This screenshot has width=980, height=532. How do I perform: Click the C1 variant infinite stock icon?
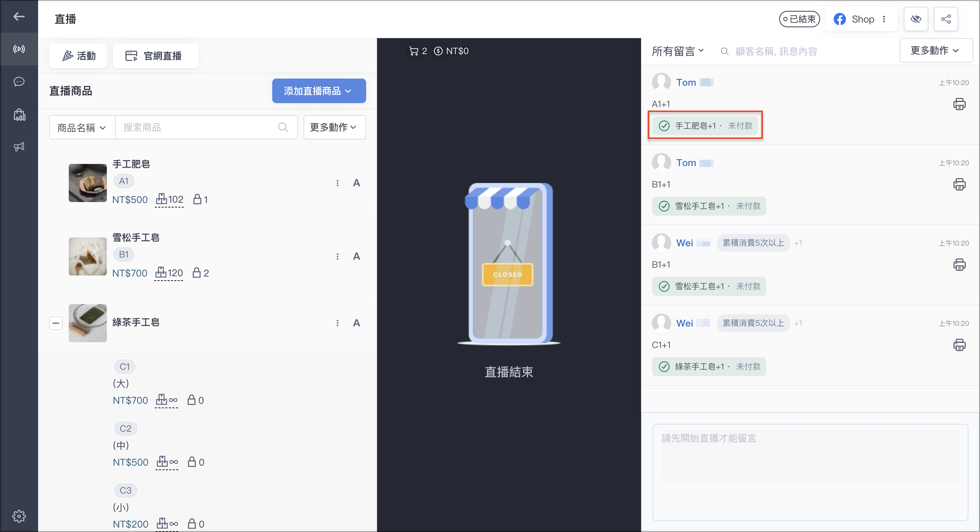click(x=167, y=400)
